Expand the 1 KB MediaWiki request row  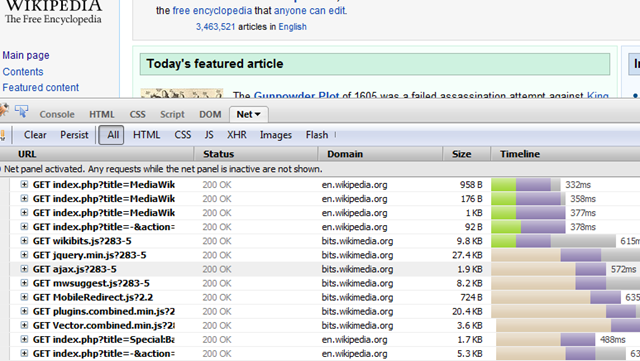click(x=24, y=213)
